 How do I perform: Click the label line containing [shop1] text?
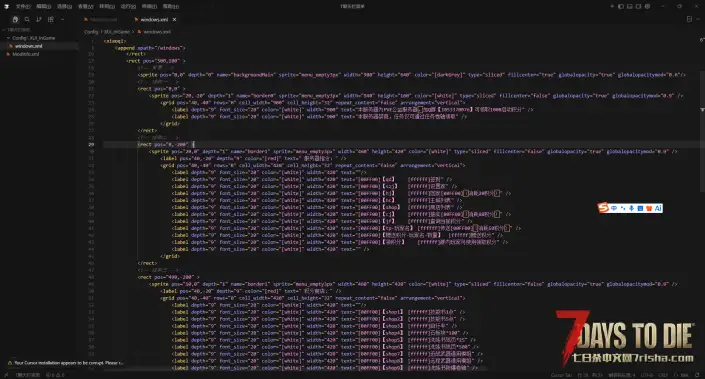click(318, 312)
